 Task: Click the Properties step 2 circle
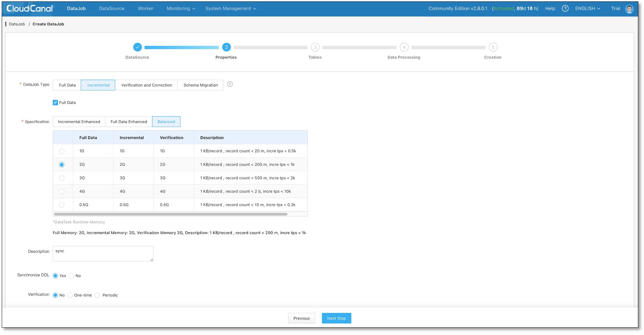click(226, 47)
